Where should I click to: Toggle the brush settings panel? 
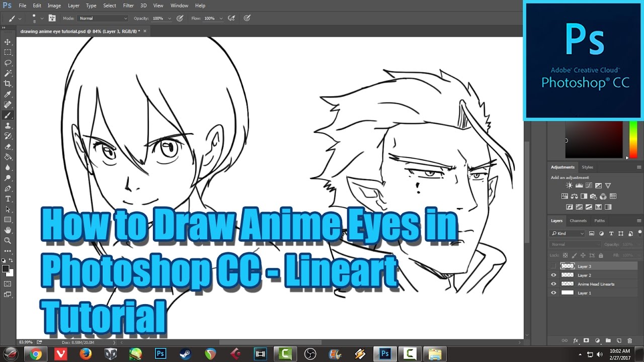click(x=52, y=18)
